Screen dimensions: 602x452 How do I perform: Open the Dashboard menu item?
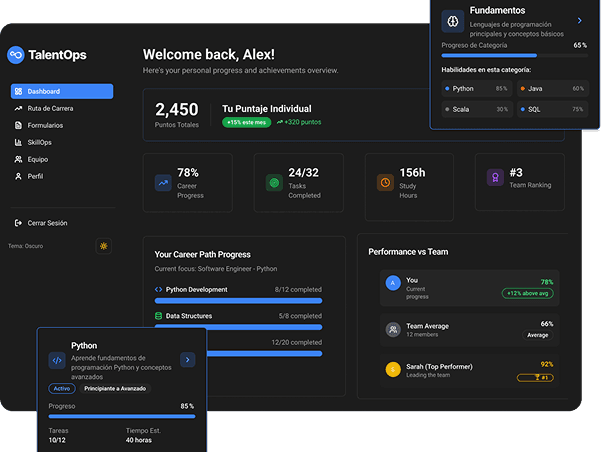point(62,91)
